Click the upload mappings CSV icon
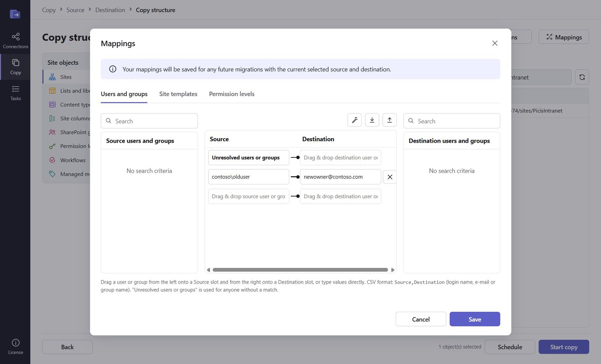Viewport: 601px width, 364px height. click(x=390, y=120)
